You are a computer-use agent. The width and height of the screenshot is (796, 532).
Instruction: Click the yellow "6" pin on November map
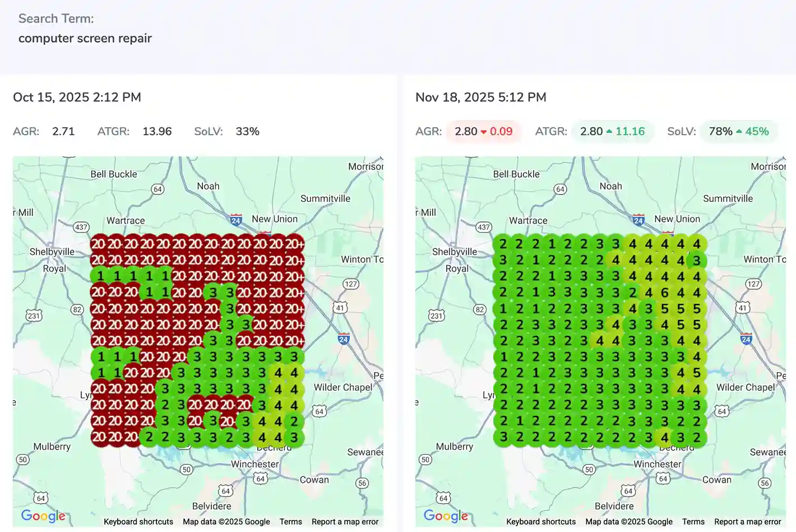pyautogui.click(x=664, y=292)
